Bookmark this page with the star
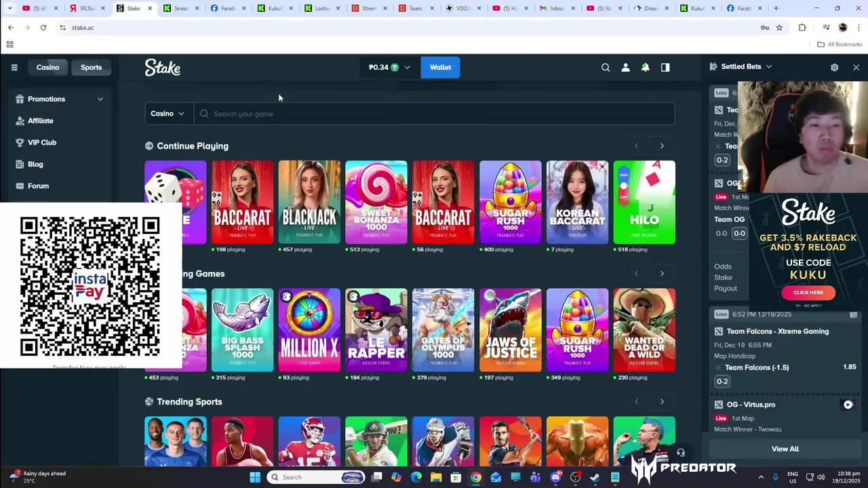Viewport: 868px width, 488px height. point(779,28)
